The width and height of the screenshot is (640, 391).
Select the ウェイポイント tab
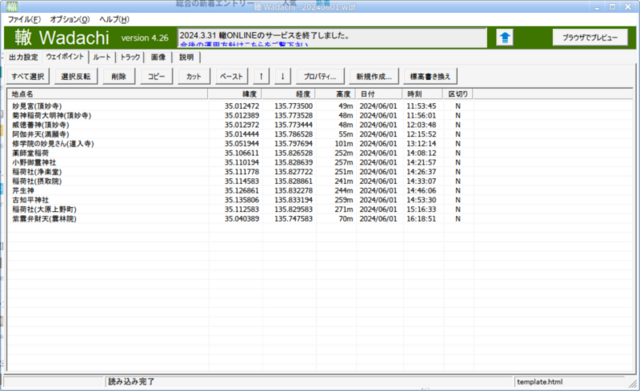click(65, 57)
